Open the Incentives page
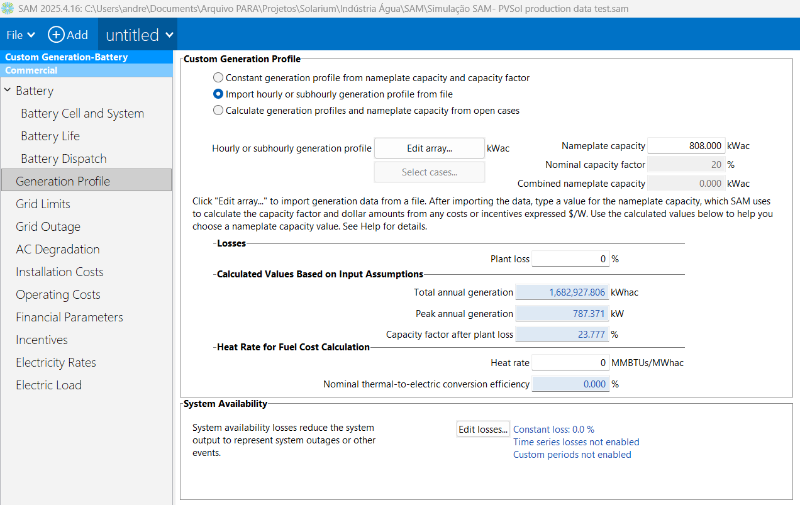800x505 pixels. coord(41,340)
